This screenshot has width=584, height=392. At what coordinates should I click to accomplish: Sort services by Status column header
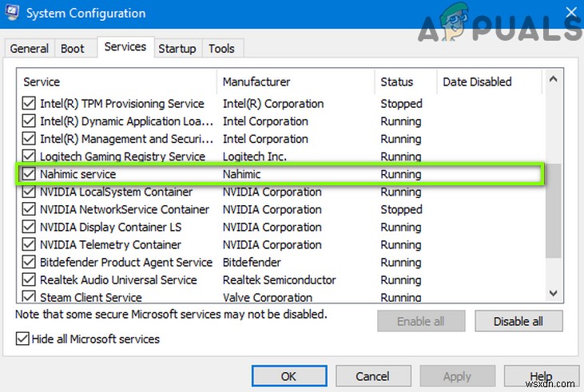click(397, 81)
